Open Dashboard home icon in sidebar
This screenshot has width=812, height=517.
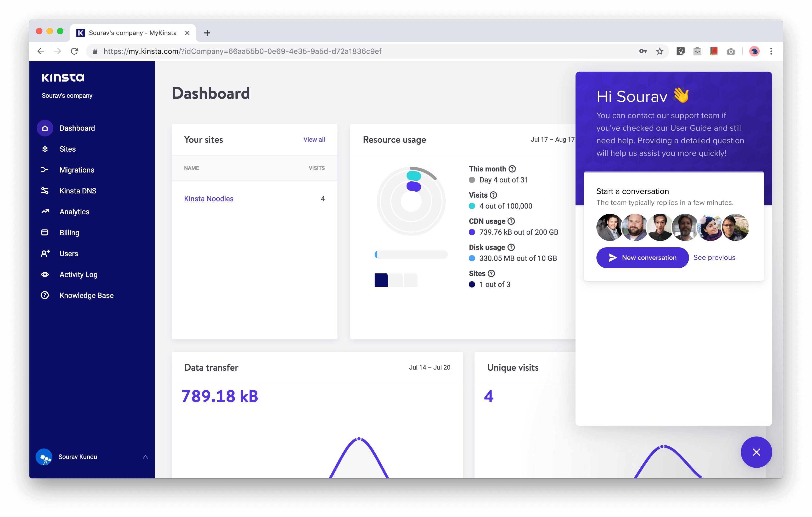[x=45, y=128]
